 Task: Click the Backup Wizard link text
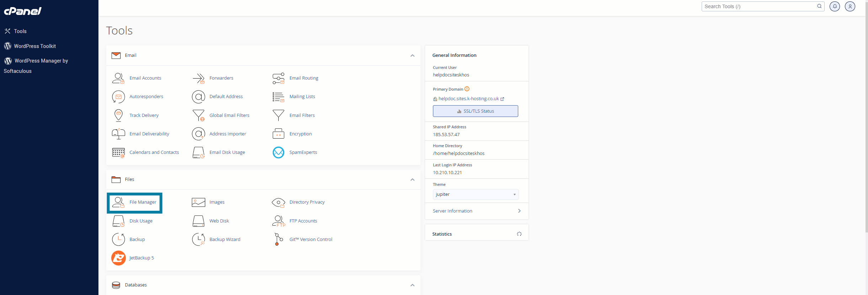coord(225,239)
